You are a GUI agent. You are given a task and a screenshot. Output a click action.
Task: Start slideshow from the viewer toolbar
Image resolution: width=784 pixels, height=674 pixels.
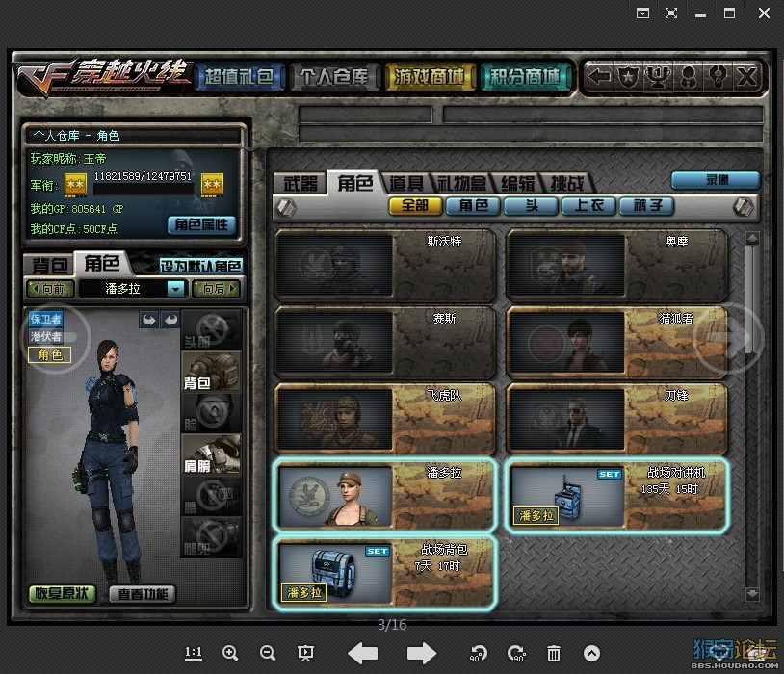pyautogui.click(x=305, y=653)
